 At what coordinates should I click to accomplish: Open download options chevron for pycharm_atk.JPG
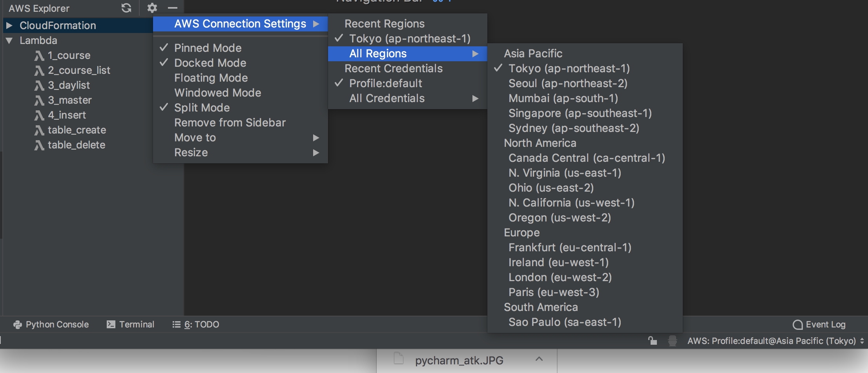[539, 359]
